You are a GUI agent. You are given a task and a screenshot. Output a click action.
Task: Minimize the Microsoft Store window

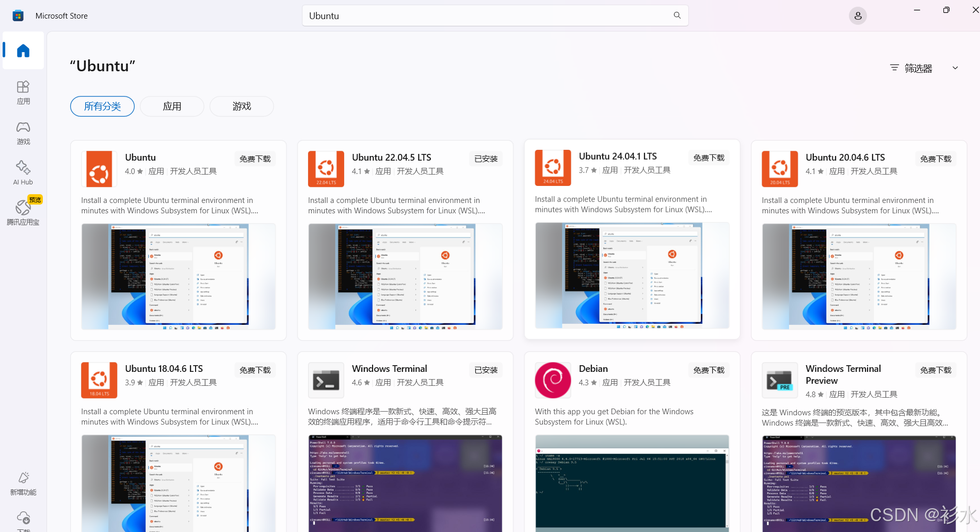[917, 10]
